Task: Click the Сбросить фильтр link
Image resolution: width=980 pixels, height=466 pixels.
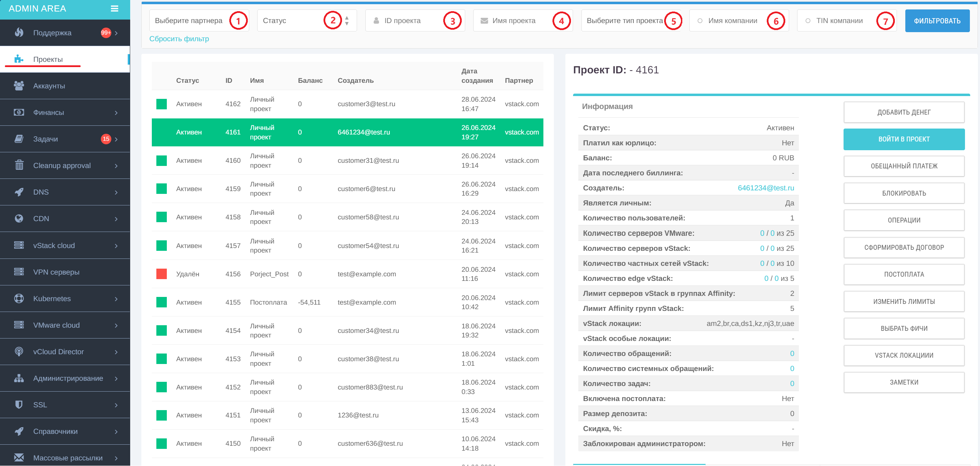Action: click(179, 39)
